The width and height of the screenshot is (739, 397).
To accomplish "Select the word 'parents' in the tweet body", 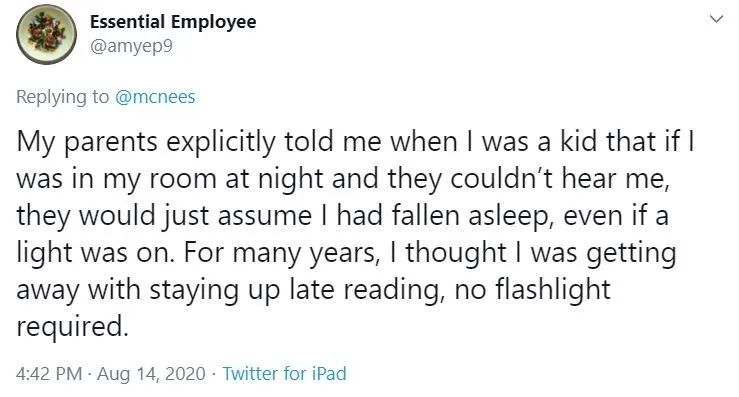I will (110, 143).
